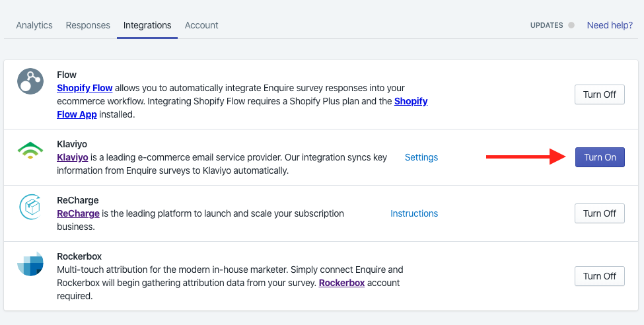Open Klaviyo Settings link
Screen dimensions: 644x325
pyautogui.click(x=421, y=157)
